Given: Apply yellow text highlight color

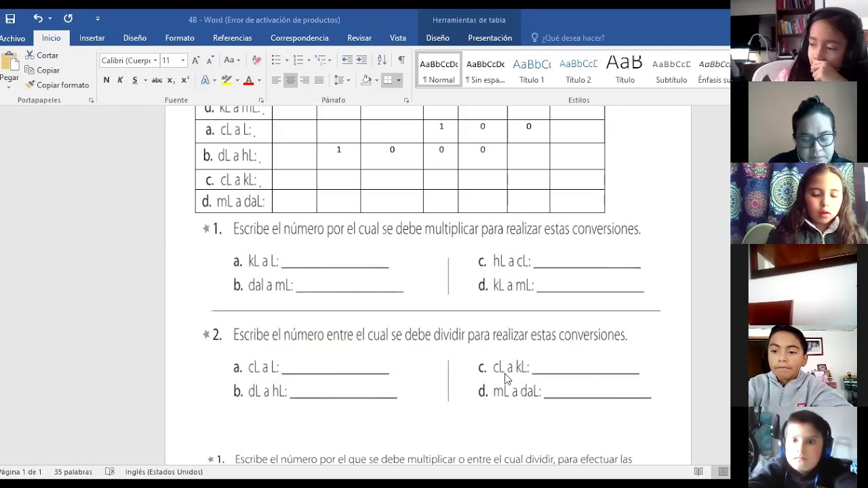Looking at the screenshot, I should (x=226, y=81).
